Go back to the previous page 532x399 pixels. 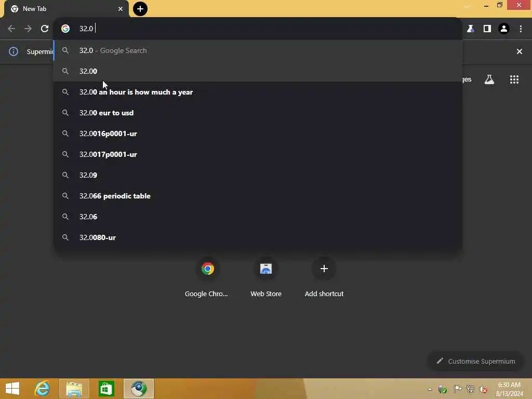tap(11, 29)
